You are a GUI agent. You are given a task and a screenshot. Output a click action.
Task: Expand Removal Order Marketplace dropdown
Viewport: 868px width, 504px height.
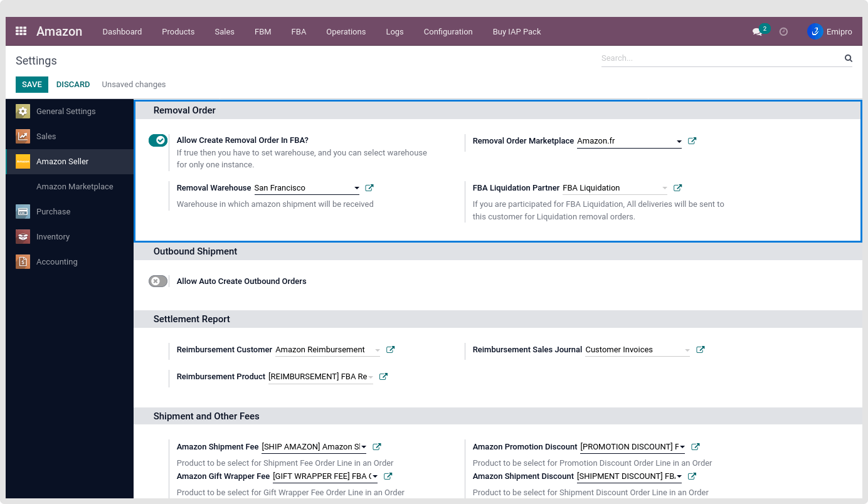[x=679, y=142]
